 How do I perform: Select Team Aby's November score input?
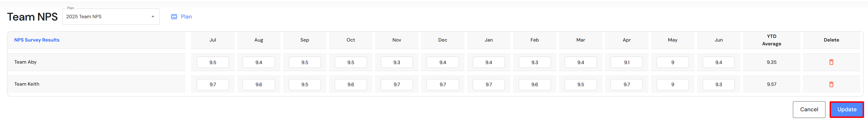tap(397, 63)
